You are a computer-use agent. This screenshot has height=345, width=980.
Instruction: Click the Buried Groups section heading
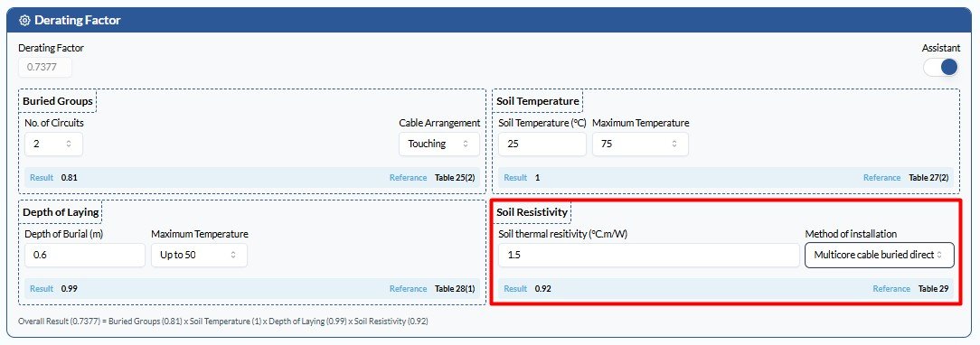click(x=58, y=101)
